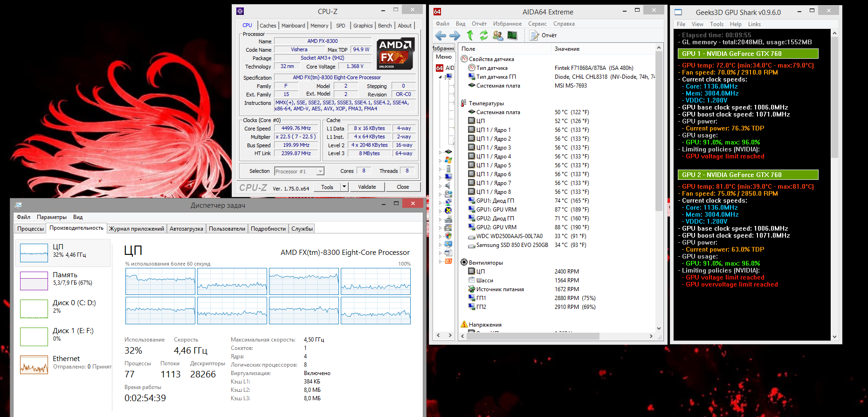Click the AIDA64 vertical scrollbar thumb

659,131
